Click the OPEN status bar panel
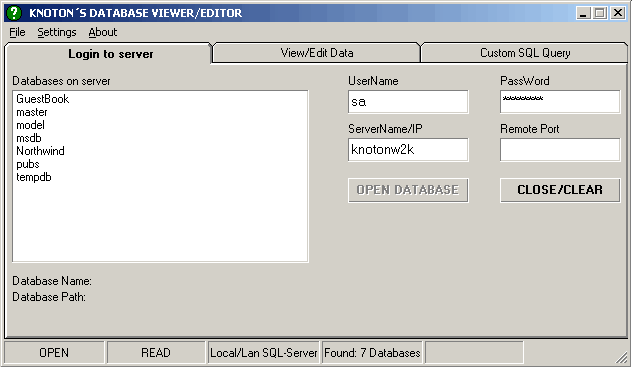632x368 pixels. coord(54,353)
